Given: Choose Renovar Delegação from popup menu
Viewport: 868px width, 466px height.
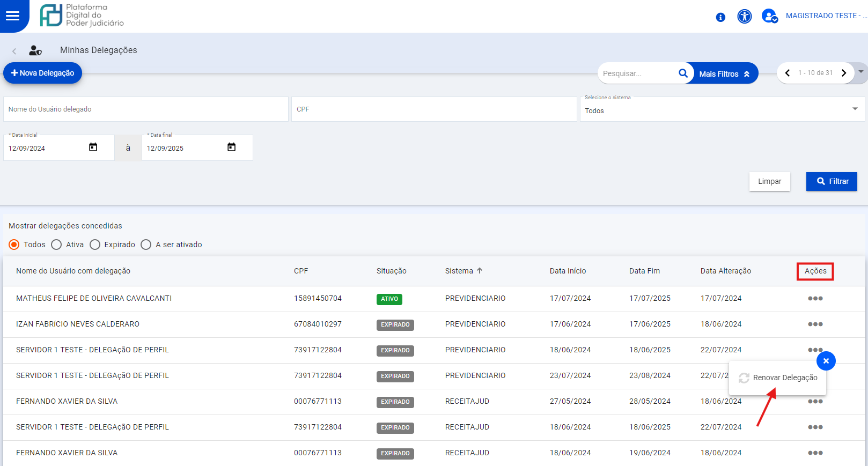Looking at the screenshot, I should click(x=784, y=378).
